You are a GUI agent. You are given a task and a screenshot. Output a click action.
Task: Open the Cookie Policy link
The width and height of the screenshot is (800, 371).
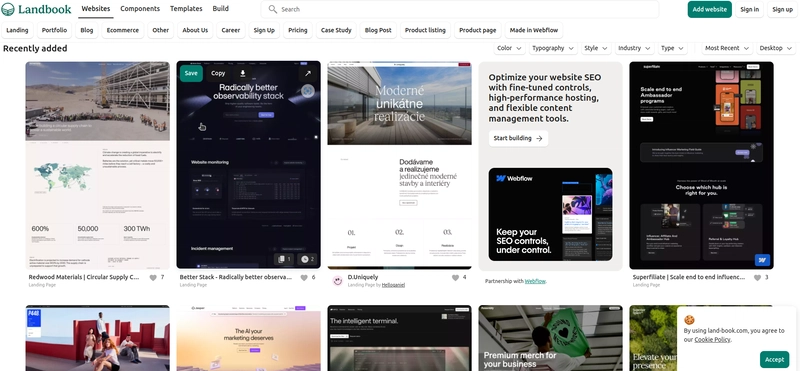[712, 339]
